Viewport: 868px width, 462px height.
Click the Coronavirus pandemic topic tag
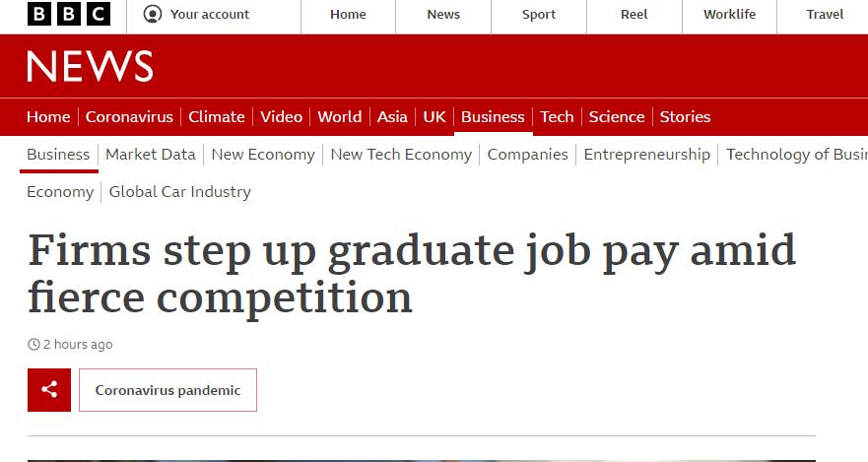pos(167,390)
